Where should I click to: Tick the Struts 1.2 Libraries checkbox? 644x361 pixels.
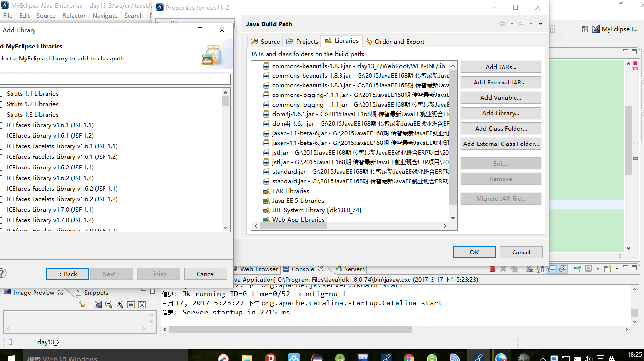click(x=1, y=104)
